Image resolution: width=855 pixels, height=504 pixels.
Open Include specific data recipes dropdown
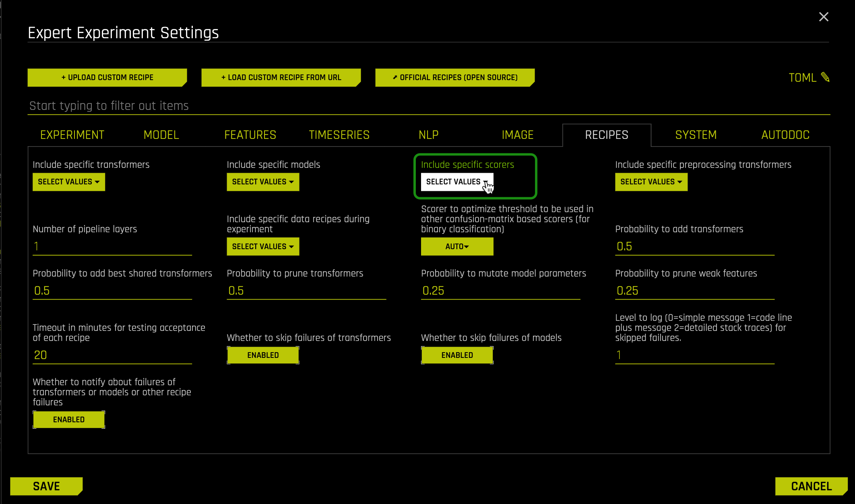click(x=263, y=246)
